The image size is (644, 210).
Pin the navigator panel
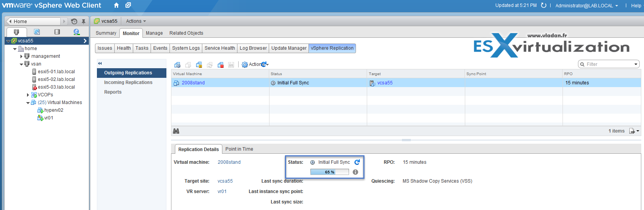83,22
